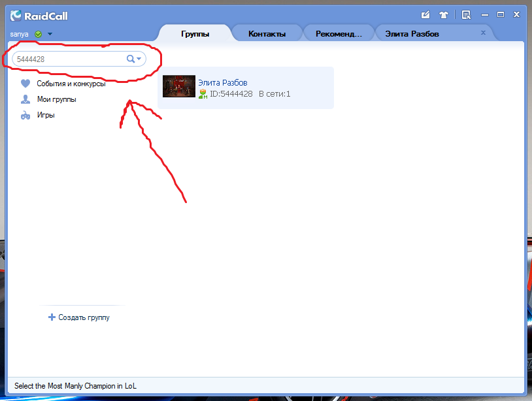
Task: Click the gamepad icon for Игры
Action: (x=25, y=115)
